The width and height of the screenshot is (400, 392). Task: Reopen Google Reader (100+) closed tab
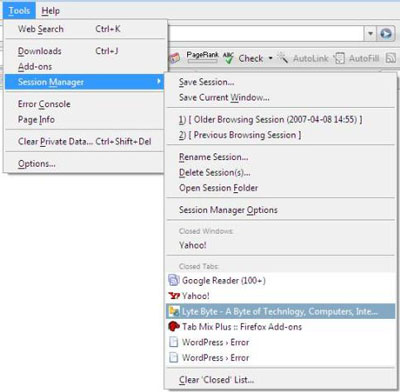click(x=281, y=280)
